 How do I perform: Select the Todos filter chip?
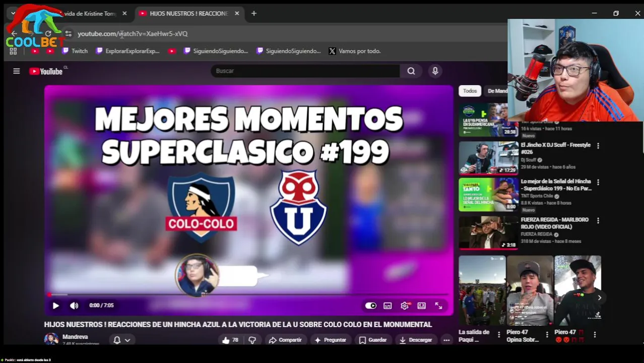(x=470, y=91)
